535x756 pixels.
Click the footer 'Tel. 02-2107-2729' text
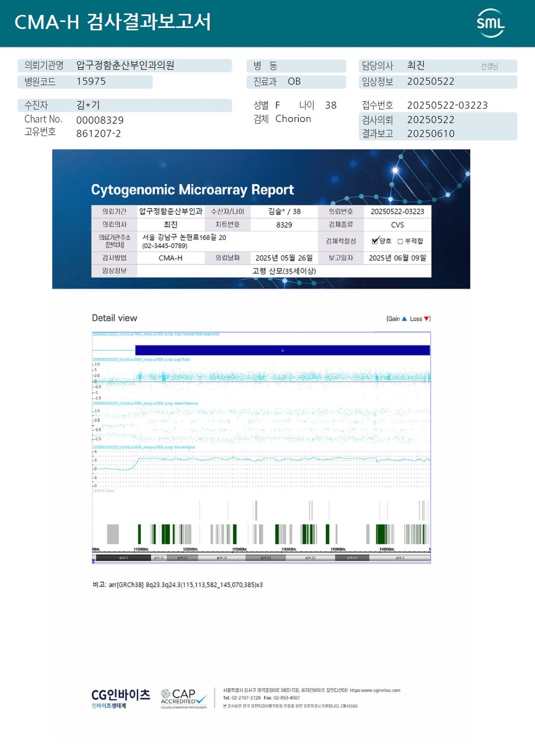(x=242, y=697)
